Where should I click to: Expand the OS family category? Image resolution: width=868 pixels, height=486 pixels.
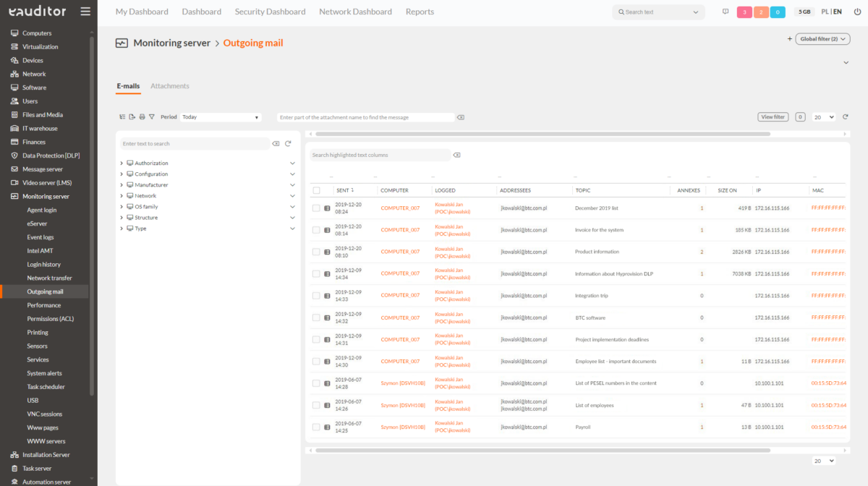point(122,206)
